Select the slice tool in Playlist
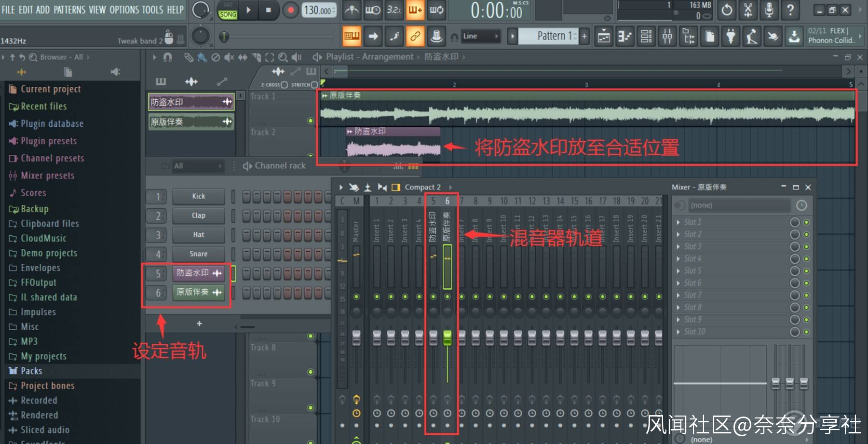The height and width of the screenshot is (444, 868). click(256, 57)
